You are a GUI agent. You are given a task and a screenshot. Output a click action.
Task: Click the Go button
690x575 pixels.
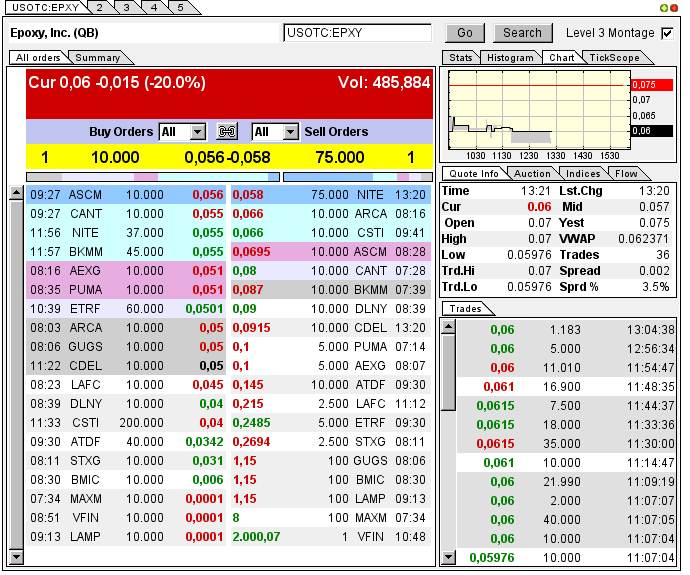pos(465,33)
